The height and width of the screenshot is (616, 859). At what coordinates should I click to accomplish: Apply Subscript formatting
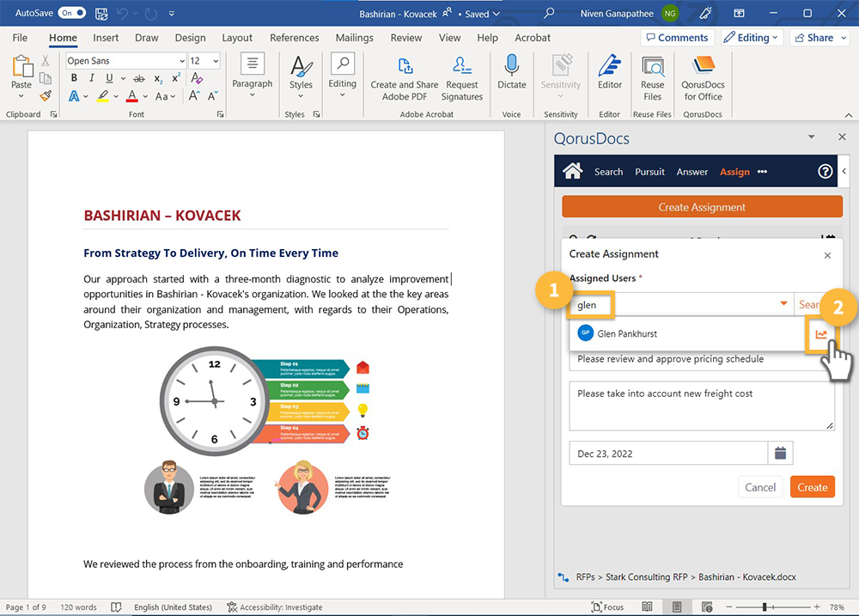coord(158,78)
